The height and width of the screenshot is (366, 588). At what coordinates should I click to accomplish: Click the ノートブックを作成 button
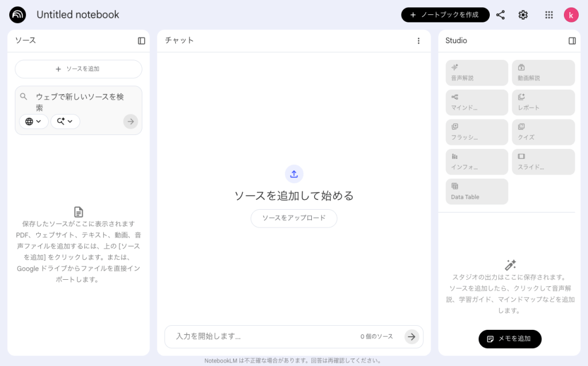tap(445, 15)
